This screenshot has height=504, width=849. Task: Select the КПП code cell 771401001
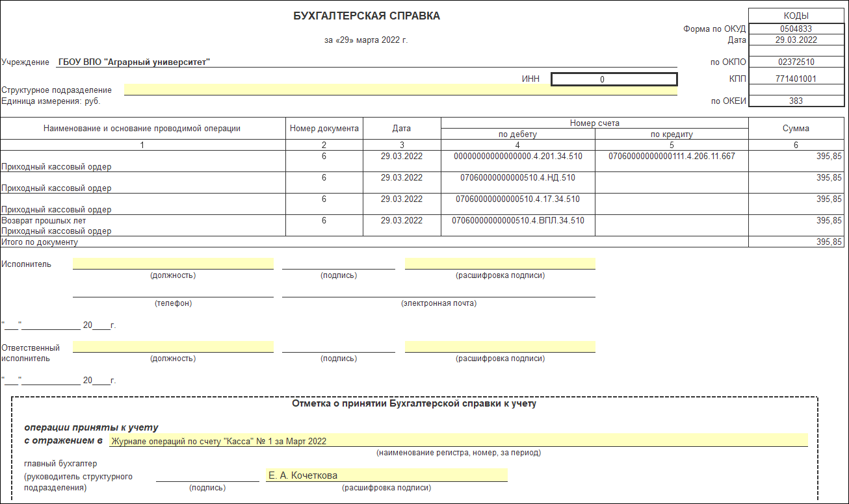[796, 79]
